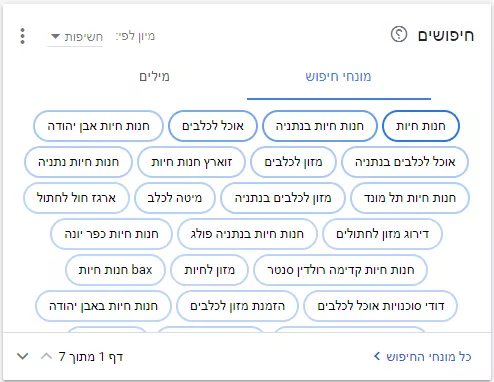
Task: Select the דודי סוכנויות אוכל לכלבים chip
Action: 380,306
